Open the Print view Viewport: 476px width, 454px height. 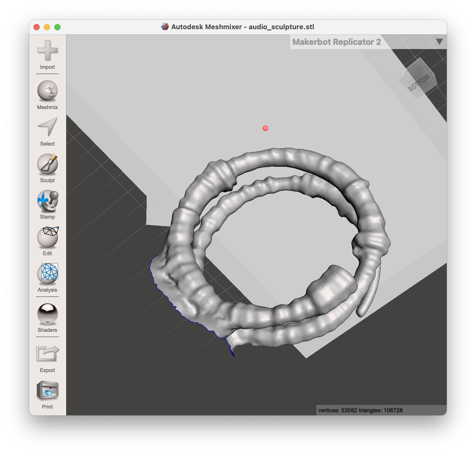pyautogui.click(x=47, y=390)
